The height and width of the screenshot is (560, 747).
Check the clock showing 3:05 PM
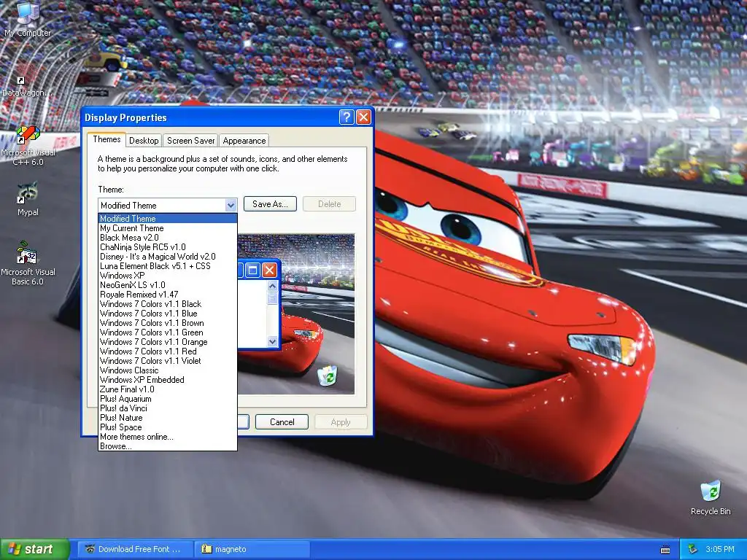pyautogui.click(x=720, y=549)
